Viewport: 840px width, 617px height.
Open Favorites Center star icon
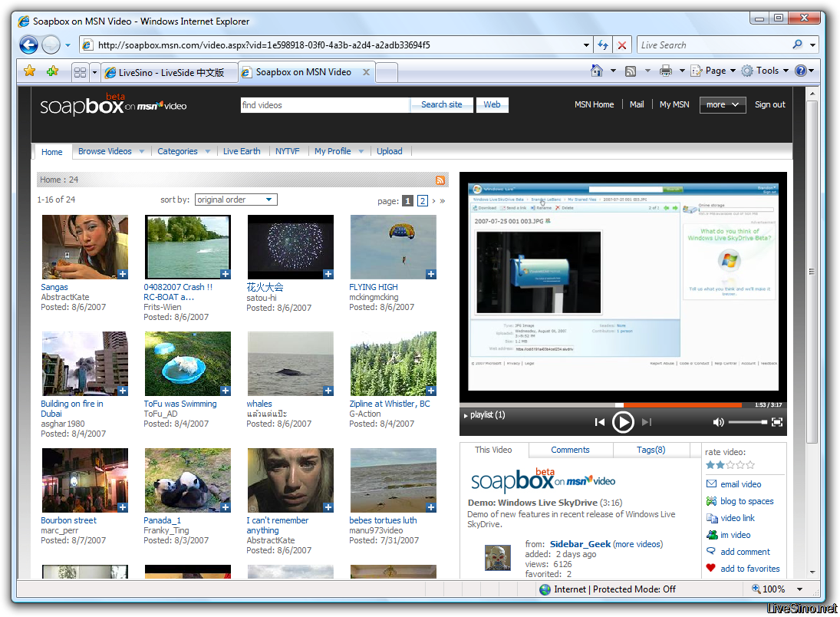click(29, 71)
